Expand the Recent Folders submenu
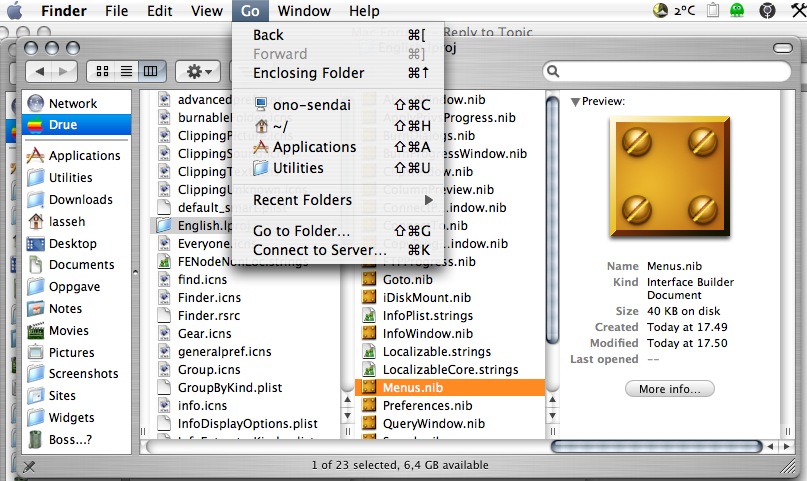807x481 pixels. 338,200
